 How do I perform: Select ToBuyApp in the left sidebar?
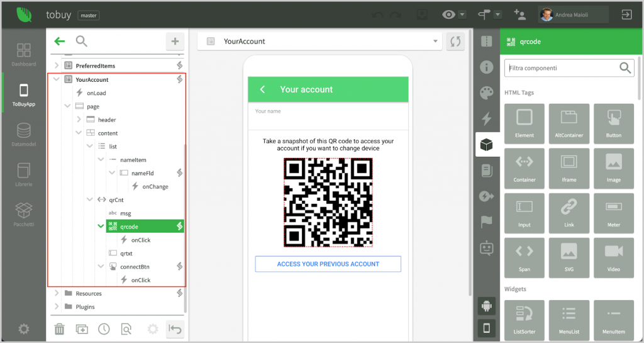24,95
